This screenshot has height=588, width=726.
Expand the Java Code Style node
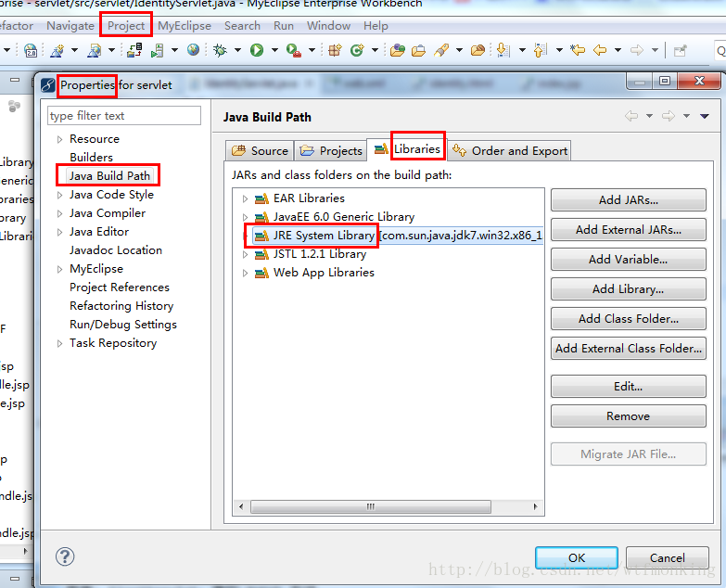[x=59, y=195]
